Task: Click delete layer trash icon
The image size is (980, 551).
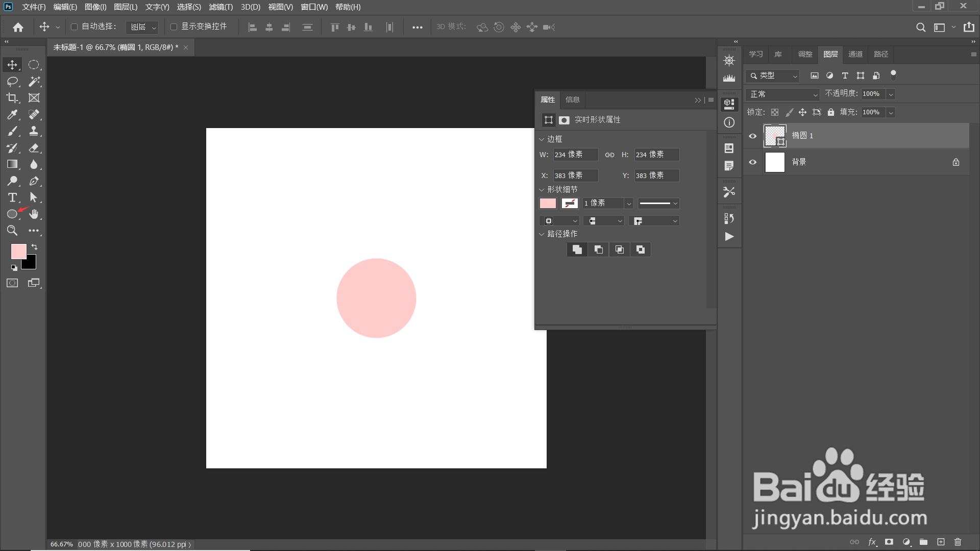Action: click(x=958, y=542)
